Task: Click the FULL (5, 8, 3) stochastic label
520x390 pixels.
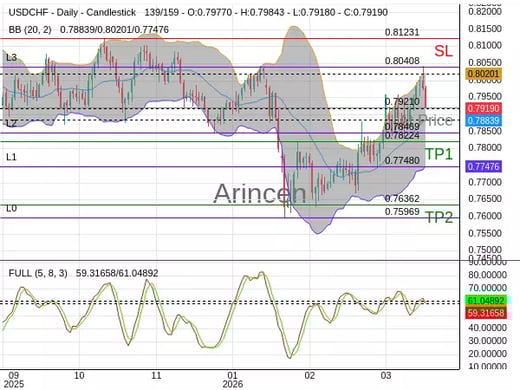Action: [38, 273]
